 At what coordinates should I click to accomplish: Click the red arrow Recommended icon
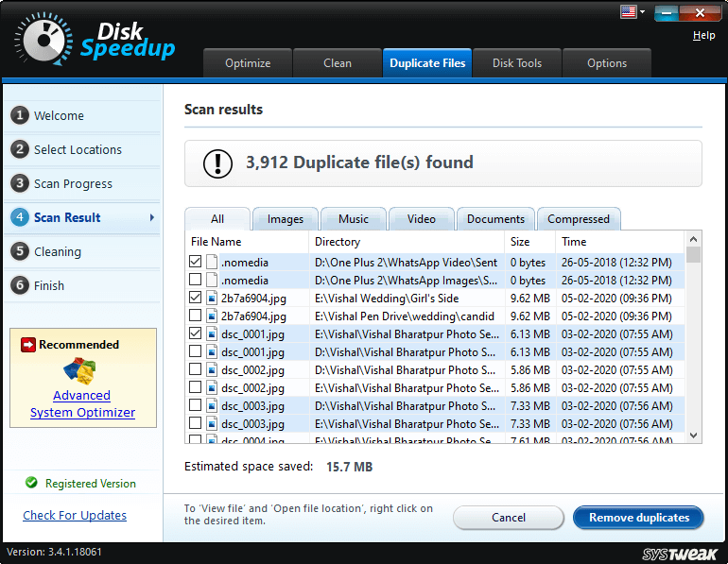point(28,345)
